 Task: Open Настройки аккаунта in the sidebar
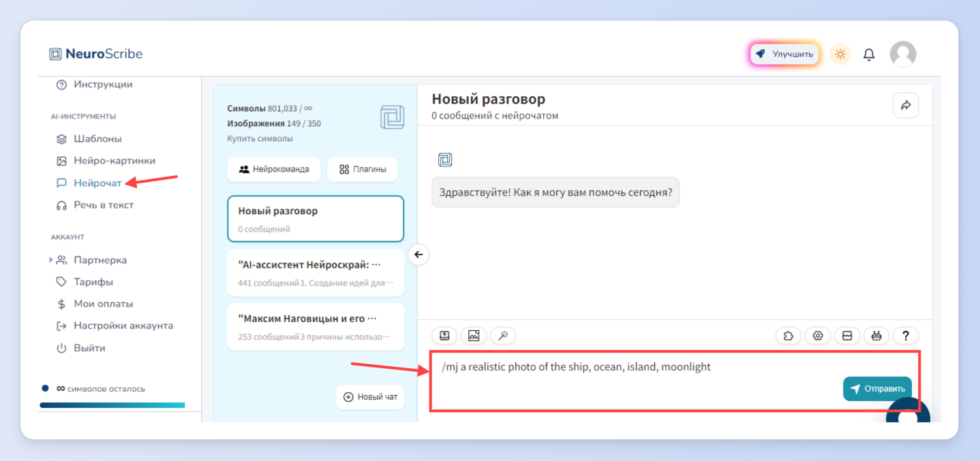click(114, 325)
